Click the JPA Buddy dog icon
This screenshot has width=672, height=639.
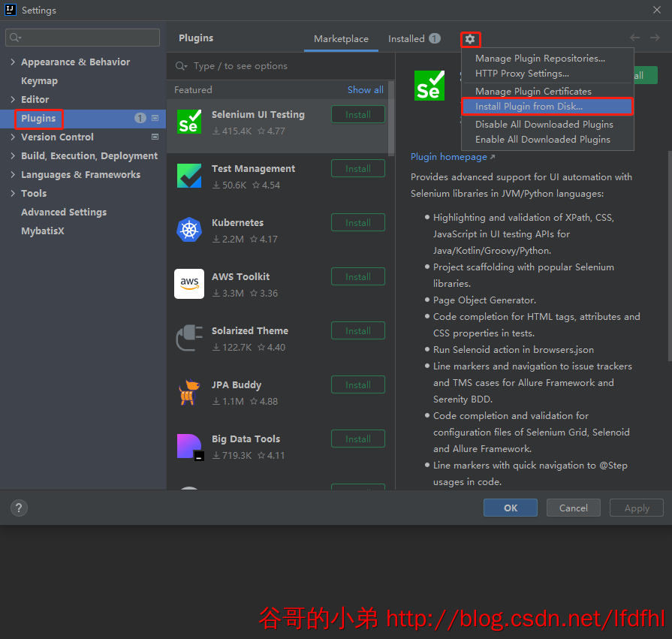pos(189,392)
